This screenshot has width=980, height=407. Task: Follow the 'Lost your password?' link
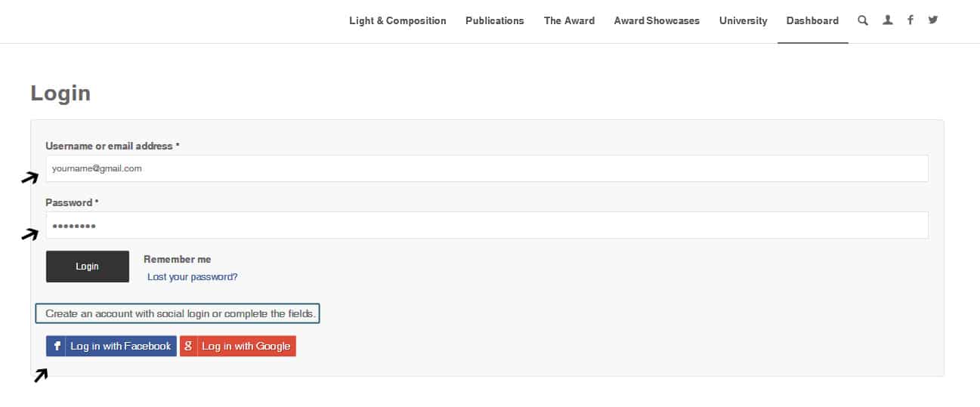(193, 277)
